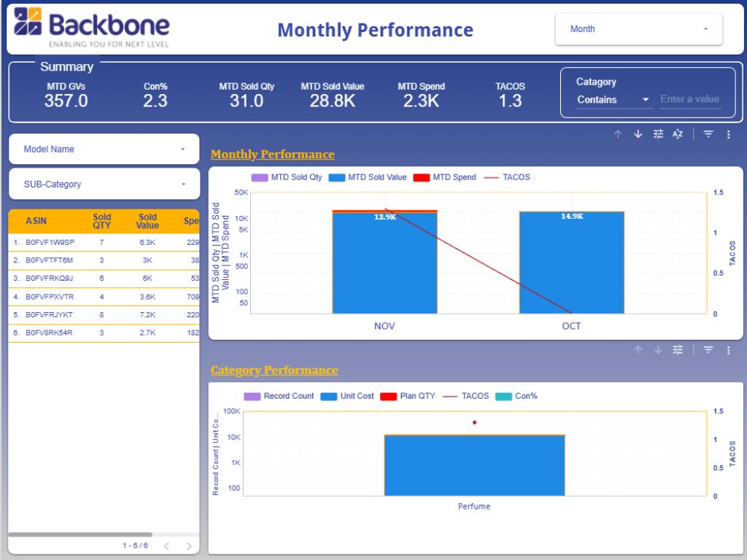Select ASIN row B0FVF1W9SP
The image size is (747, 560).
50,242
